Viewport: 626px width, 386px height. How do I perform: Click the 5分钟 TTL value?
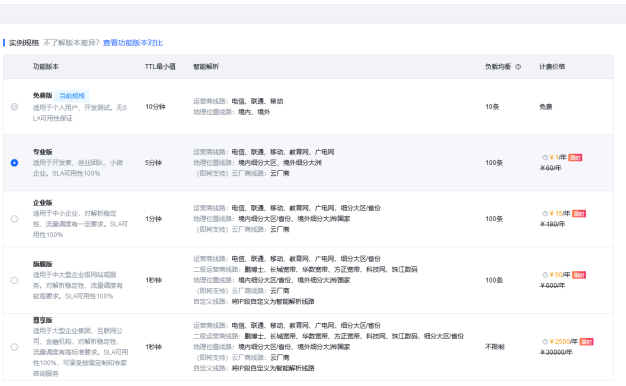[153, 162]
